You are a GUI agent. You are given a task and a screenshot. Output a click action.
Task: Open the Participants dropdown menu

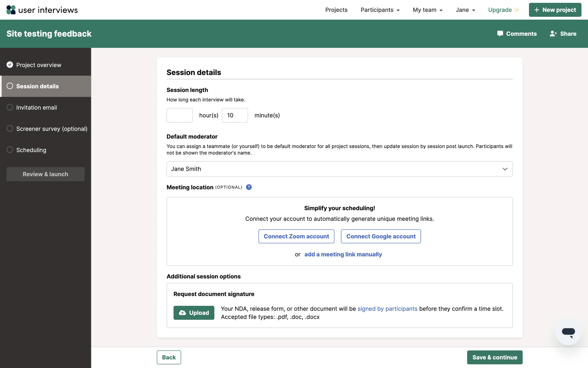[380, 10]
